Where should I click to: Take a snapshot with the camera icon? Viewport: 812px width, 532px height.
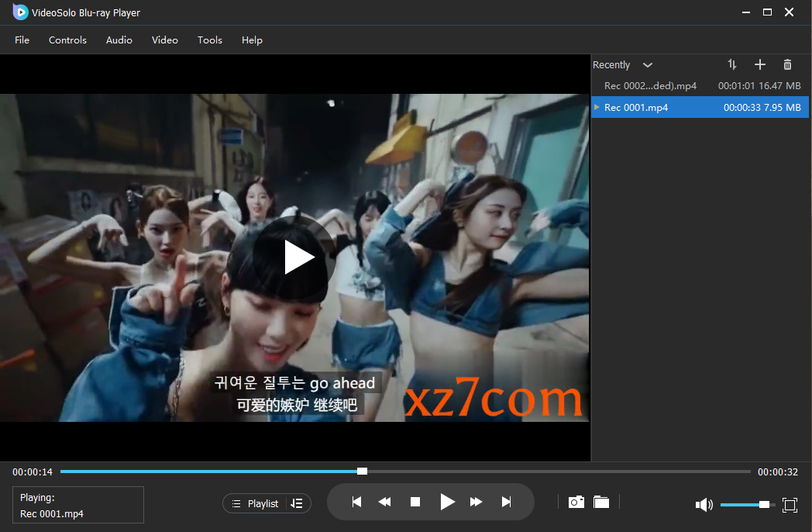pos(576,502)
